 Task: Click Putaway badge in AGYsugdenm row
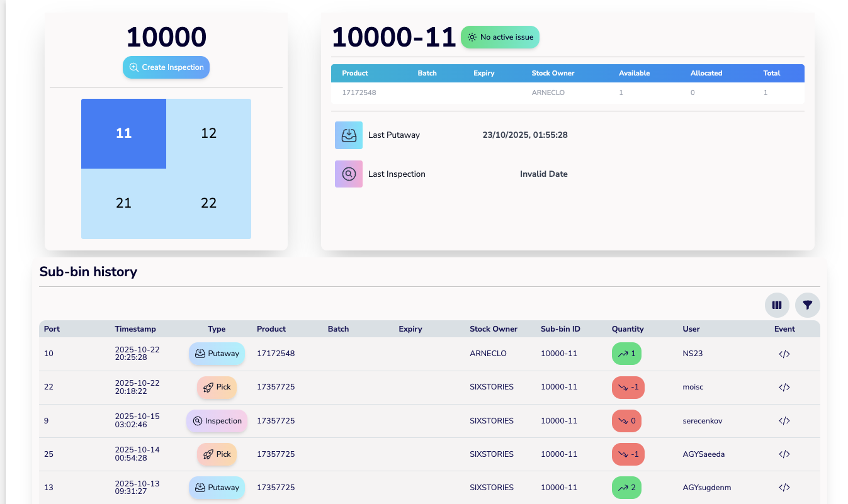click(217, 488)
